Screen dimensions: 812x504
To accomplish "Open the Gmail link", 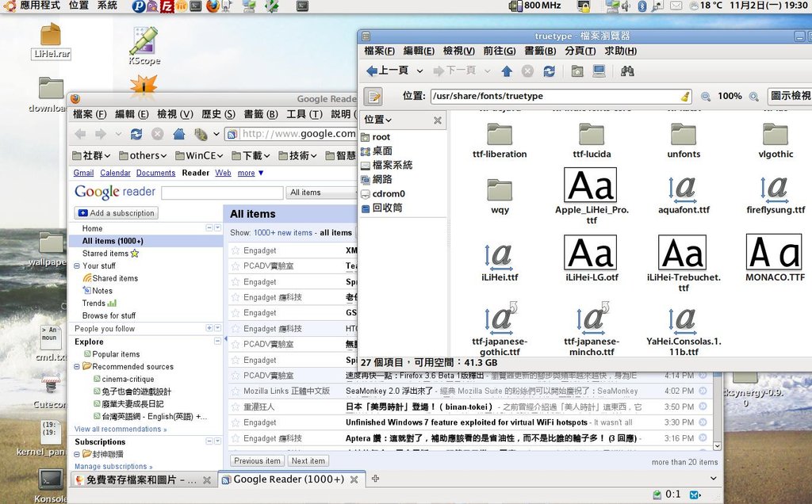I will (83, 173).
